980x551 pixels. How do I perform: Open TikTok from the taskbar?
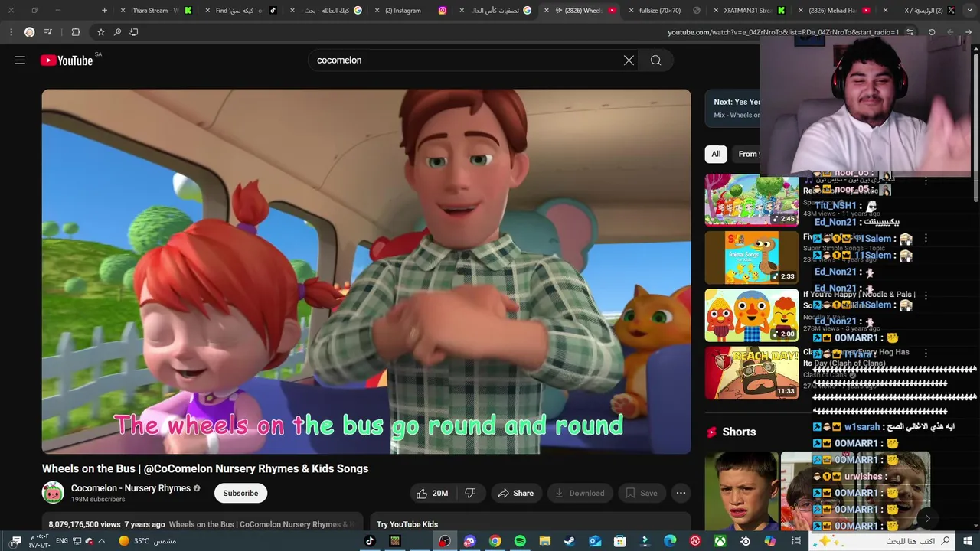coord(370,541)
